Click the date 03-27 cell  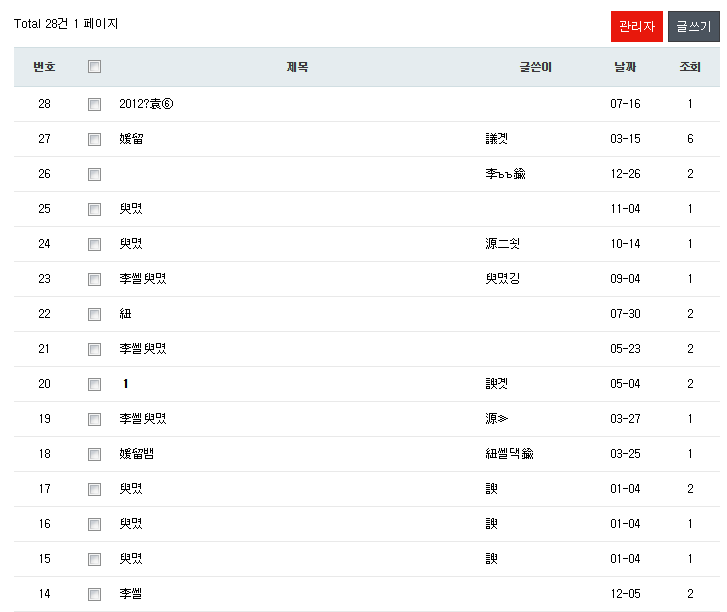(625, 419)
